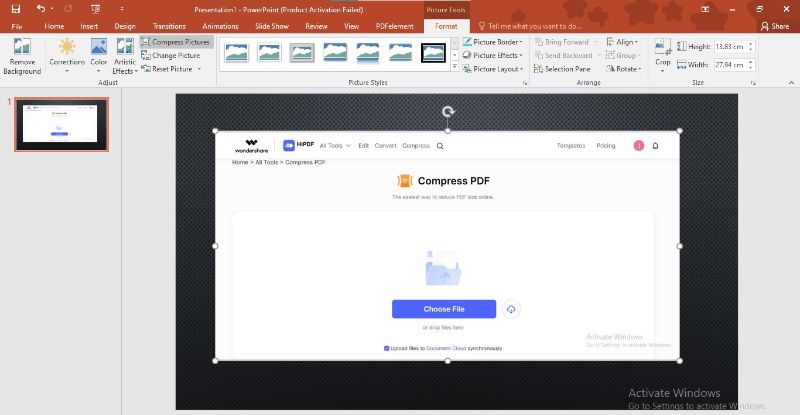The height and width of the screenshot is (415, 800).
Task: Click Choose File button in picture
Action: pos(444,309)
